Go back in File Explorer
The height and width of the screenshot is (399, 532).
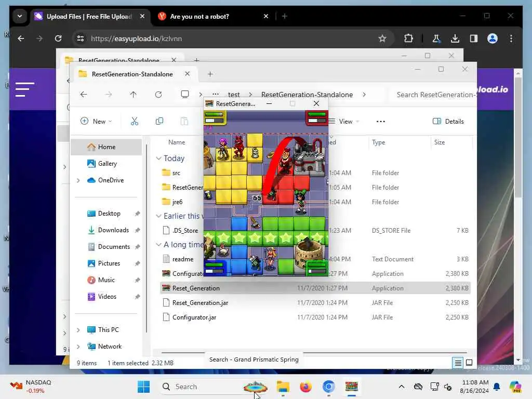click(84, 95)
